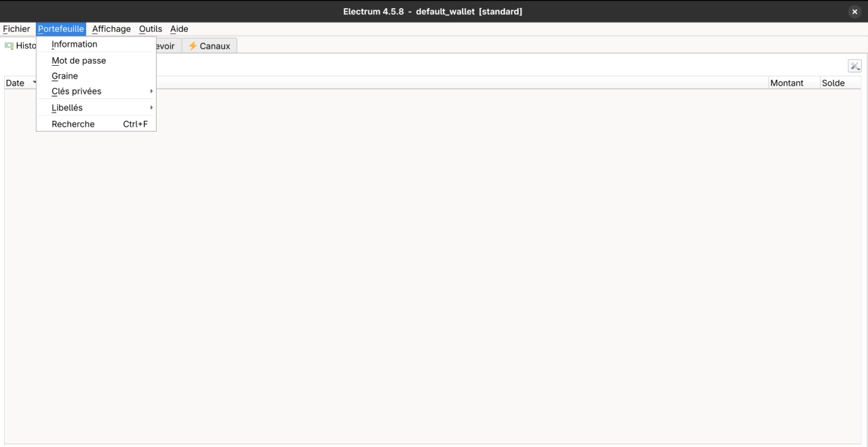Close the Electrum window
Screen dimensions: 868x447
[854, 12]
